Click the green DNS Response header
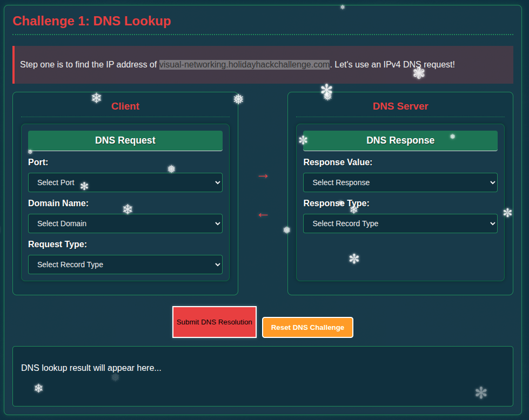529x420 pixels. 400,140
